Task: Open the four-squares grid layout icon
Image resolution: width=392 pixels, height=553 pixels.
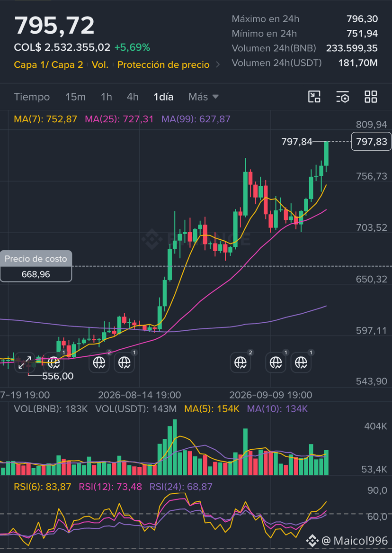Action: [x=371, y=97]
